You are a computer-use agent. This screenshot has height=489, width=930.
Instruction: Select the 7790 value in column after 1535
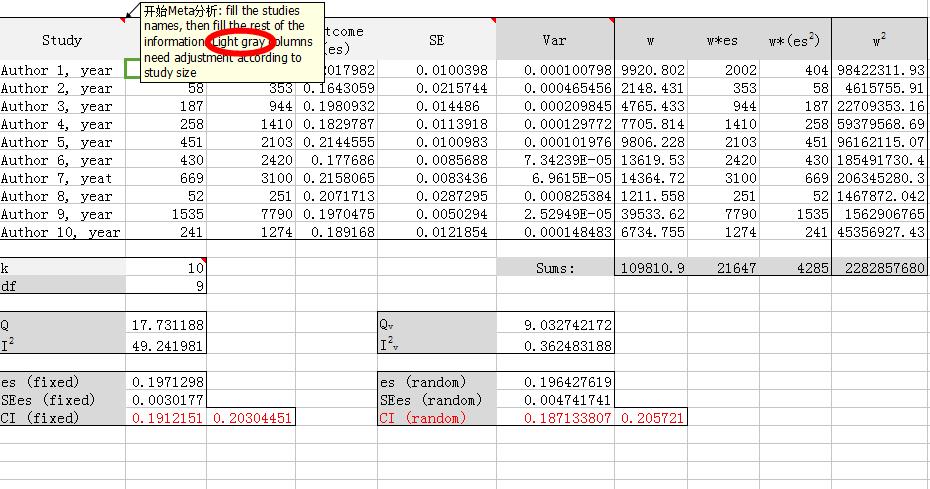coord(251,214)
